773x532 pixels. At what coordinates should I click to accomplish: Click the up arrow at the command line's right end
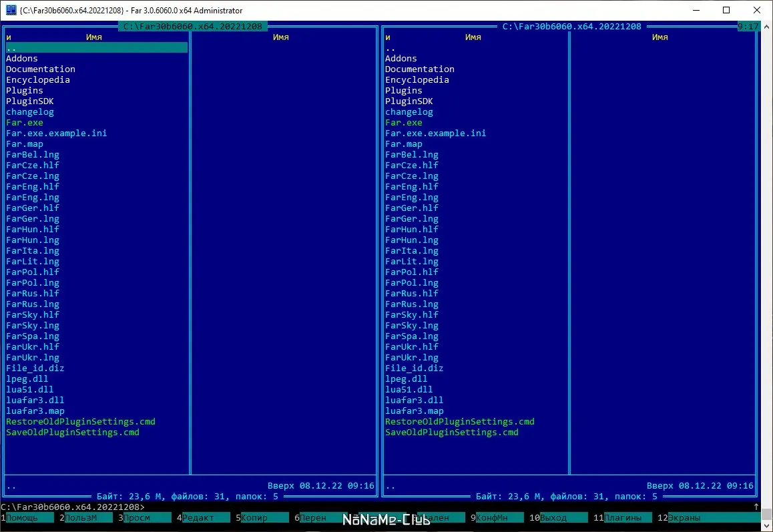tap(756, 507)
